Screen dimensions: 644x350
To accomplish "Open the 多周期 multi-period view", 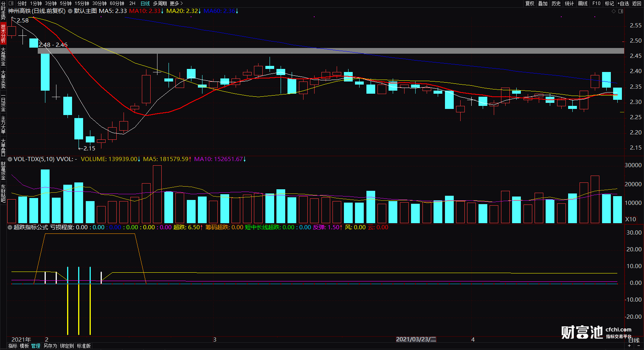I will point(160,3).
